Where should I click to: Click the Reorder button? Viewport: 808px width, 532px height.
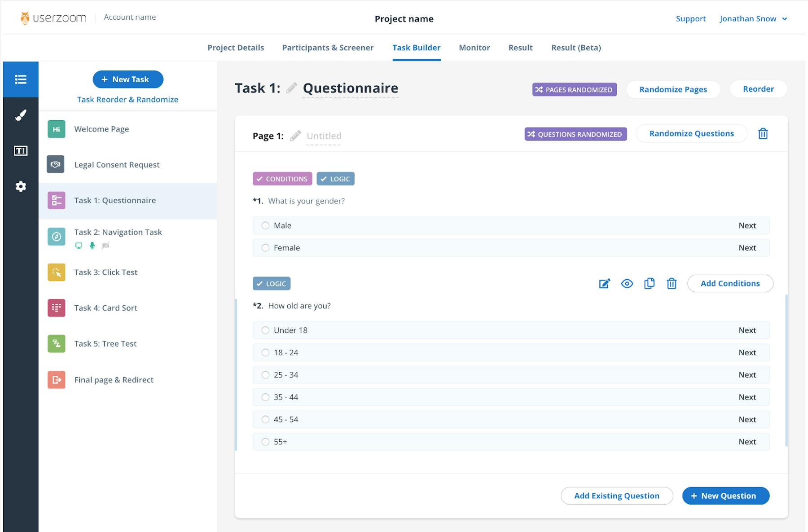[x=758, y=89]
